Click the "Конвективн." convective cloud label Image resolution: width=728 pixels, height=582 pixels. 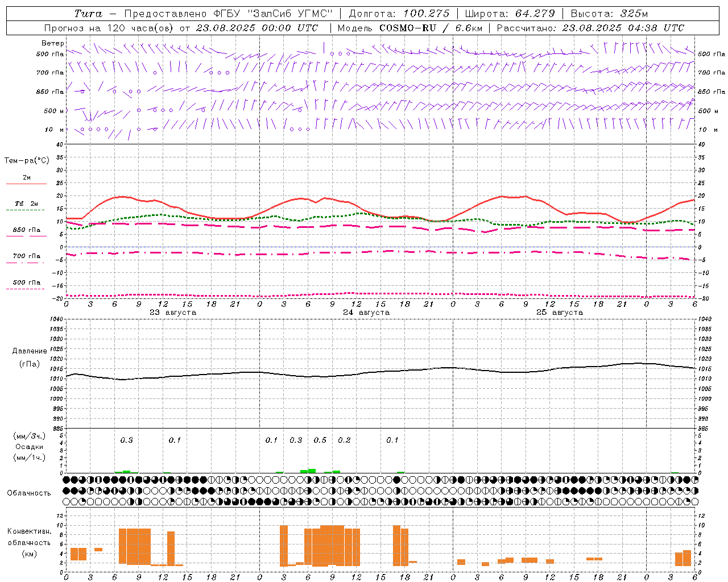tap(30, 531)
